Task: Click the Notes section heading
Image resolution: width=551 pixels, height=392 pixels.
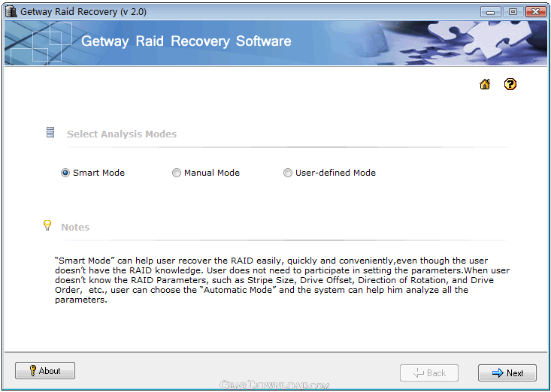Action: pyautogui.click(x=75, y=227)
